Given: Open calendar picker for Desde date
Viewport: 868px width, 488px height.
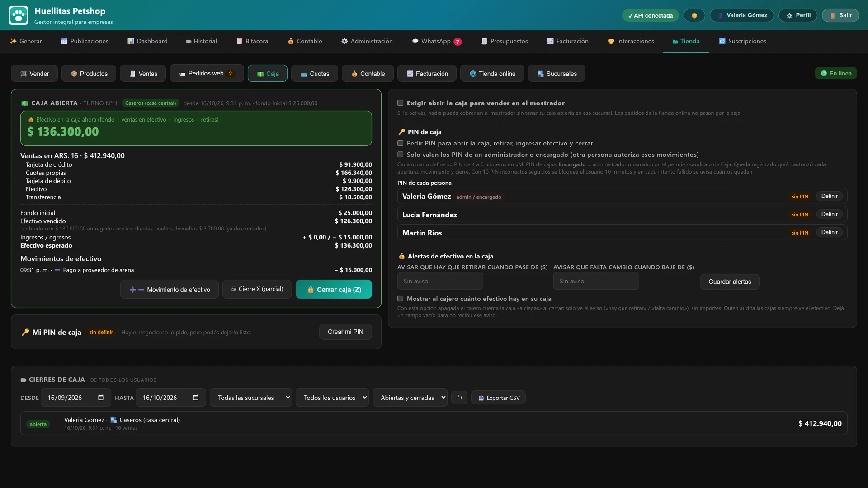Looking at the screenshot, I should point(101,398).
